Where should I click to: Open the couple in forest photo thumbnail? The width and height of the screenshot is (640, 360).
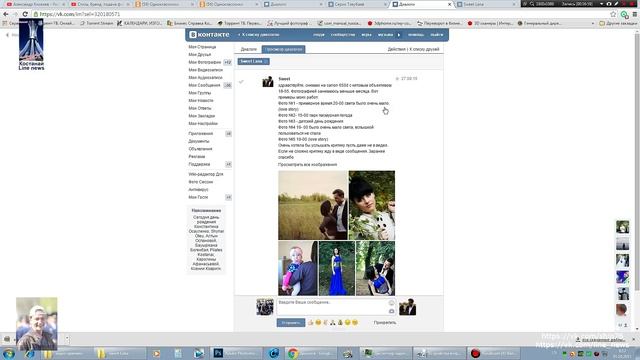click(x=376, y=268)
